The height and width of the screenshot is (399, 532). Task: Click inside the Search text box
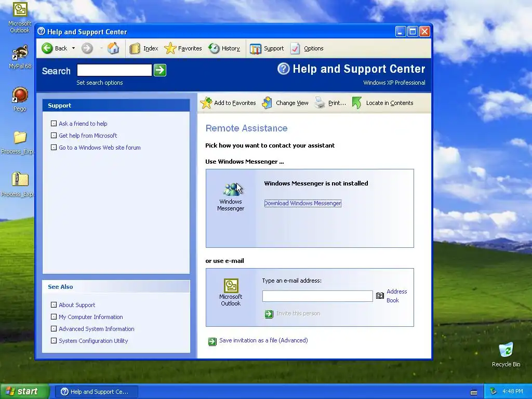pos(114,70)
